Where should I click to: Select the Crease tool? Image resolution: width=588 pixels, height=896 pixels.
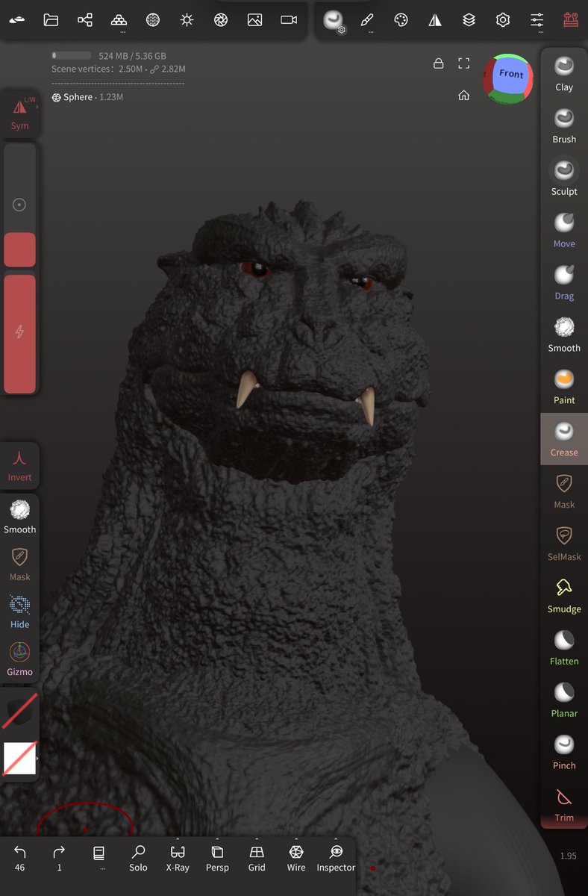pyautogui.click(x=564, y=439)
